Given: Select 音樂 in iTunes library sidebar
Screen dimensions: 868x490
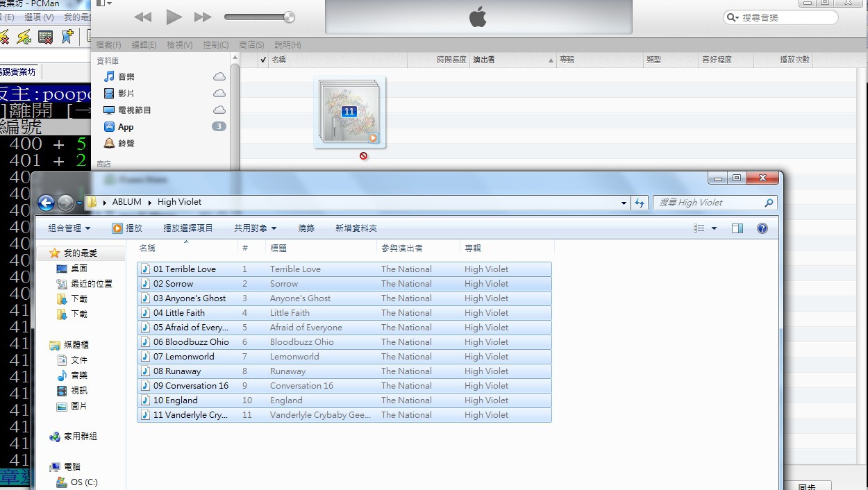Looking at the screenshot, I should coord(126,76).
